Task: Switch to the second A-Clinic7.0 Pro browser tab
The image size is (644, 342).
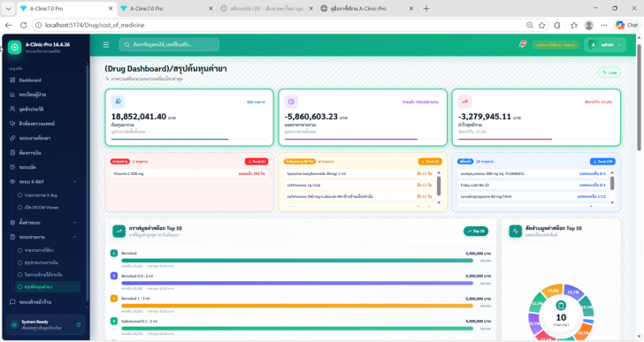Action: point(166,8)
